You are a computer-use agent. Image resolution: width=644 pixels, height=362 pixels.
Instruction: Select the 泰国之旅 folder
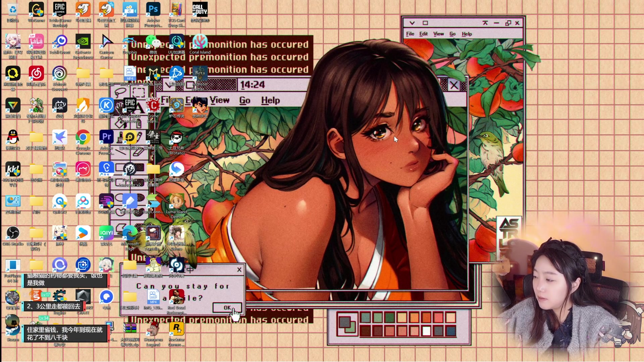click(x=106, y=76)
